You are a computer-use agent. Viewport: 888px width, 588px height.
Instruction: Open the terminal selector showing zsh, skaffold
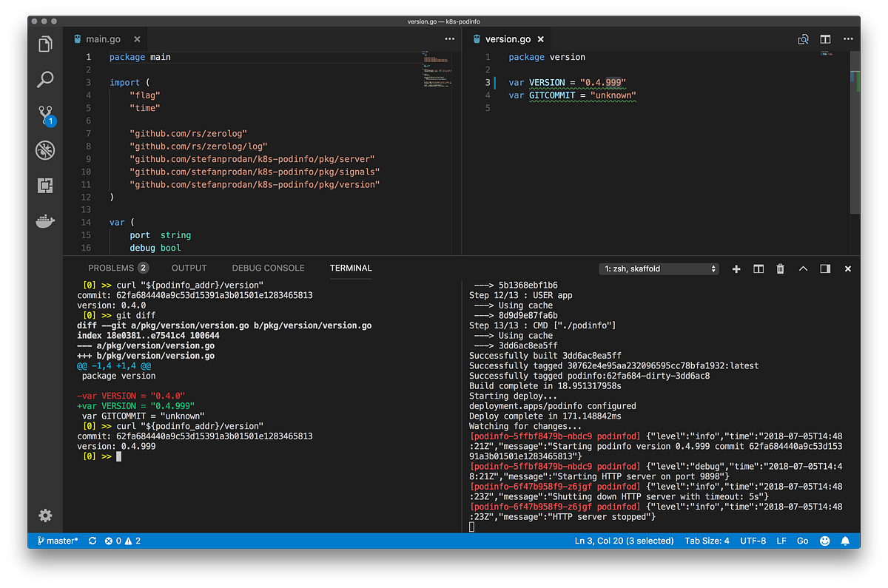coord(658,268)
